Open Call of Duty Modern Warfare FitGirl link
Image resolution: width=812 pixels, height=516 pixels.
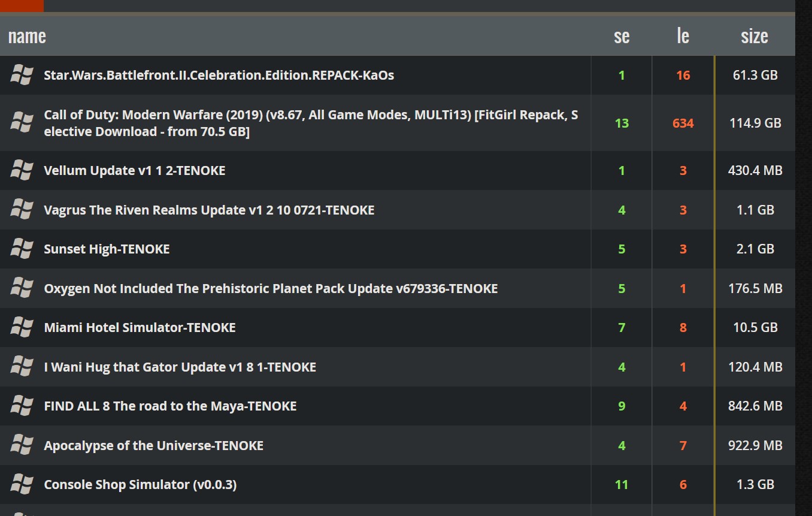[311, 123]
